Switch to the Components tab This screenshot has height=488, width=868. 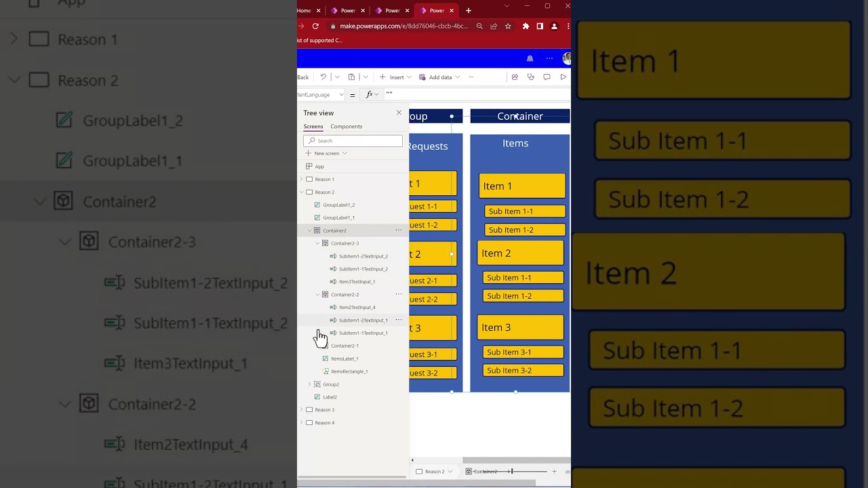click(x=347, y=127)
